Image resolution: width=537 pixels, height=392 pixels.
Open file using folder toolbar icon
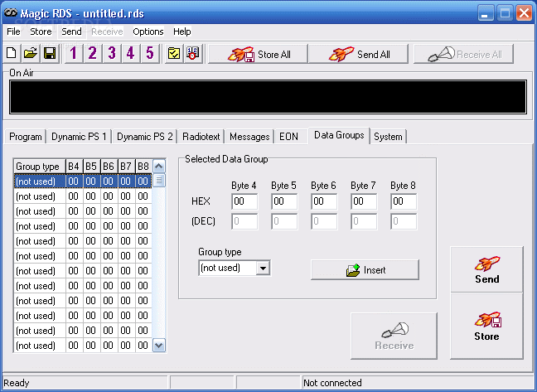(x=31, y=53)
